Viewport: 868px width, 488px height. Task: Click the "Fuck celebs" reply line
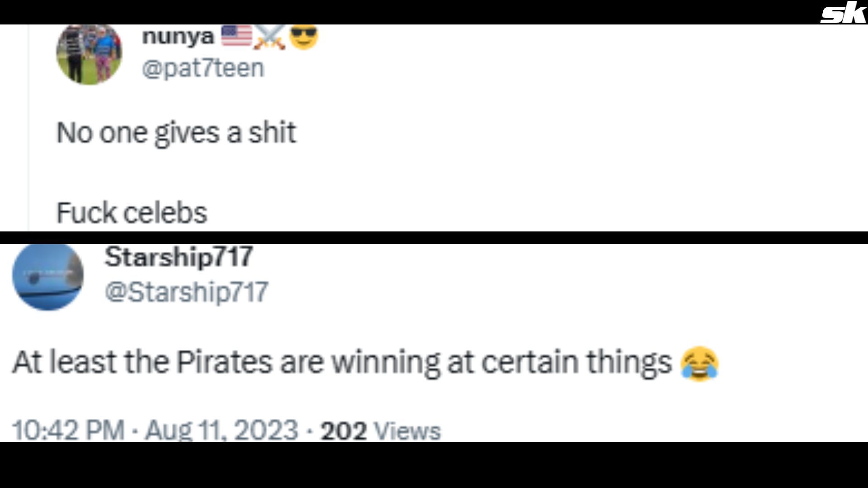(x=132, y=213)
